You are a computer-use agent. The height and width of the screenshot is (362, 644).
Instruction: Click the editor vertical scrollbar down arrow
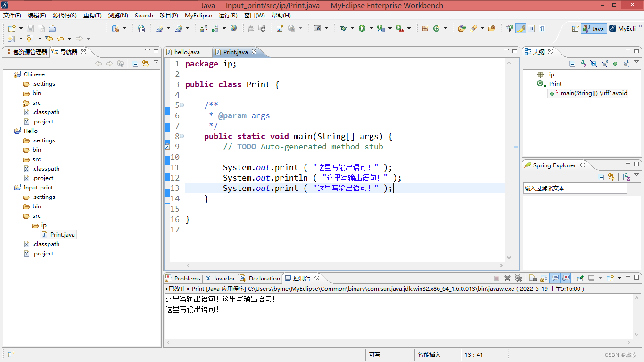pyautogui.click(x=509, y=258)
